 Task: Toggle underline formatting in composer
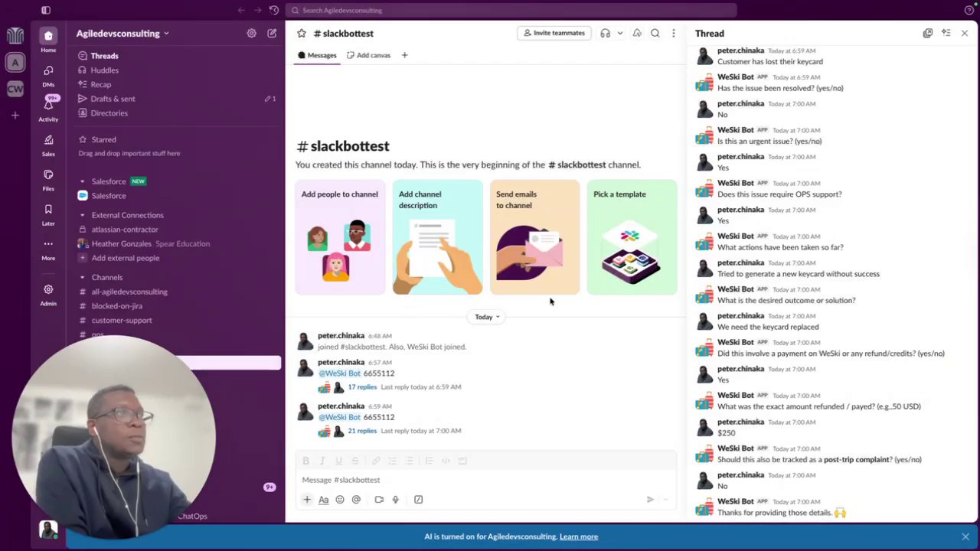click(x=338, y=461)
